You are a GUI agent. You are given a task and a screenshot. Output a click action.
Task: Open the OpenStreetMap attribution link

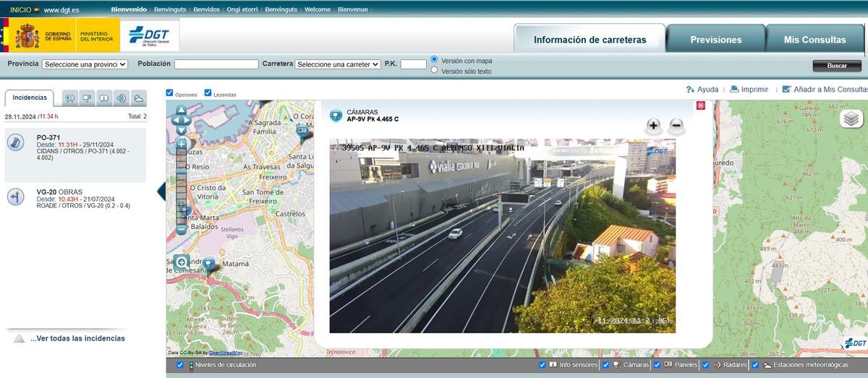pos(226,353)
